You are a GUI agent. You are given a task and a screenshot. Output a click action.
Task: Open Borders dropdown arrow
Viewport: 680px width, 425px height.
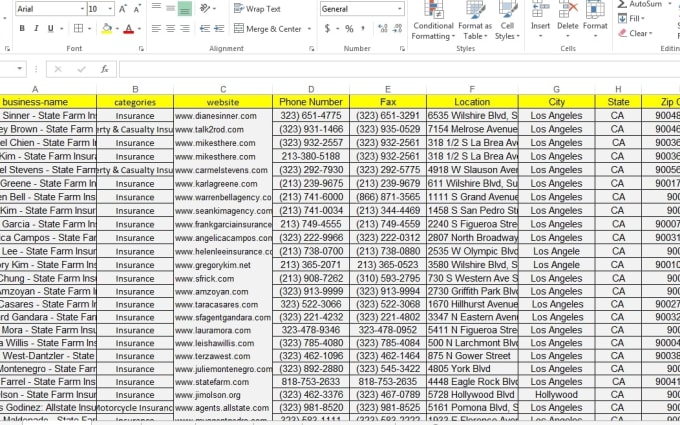coord(89,29)
